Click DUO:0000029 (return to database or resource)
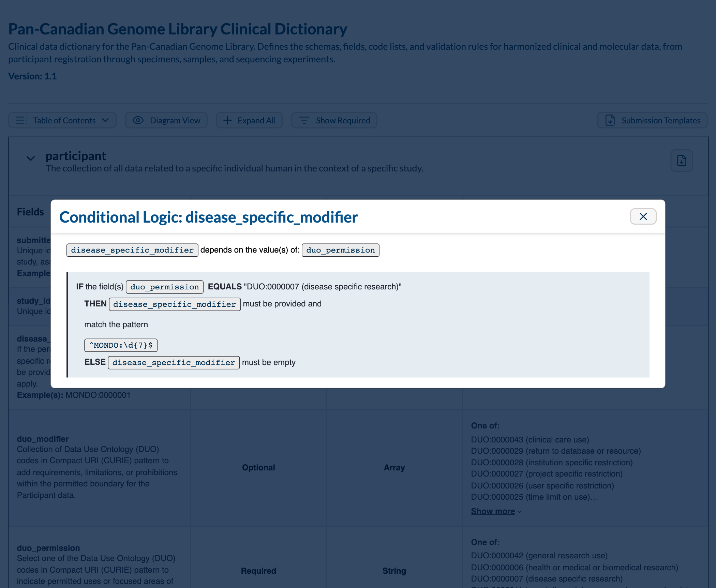Screen dimensions: 716x588 click(x=556, y=451)
